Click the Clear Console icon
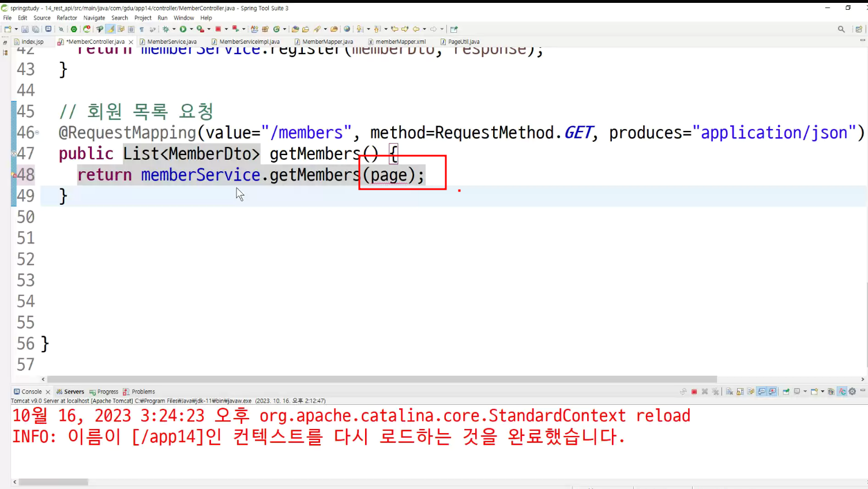 [730, 392]
